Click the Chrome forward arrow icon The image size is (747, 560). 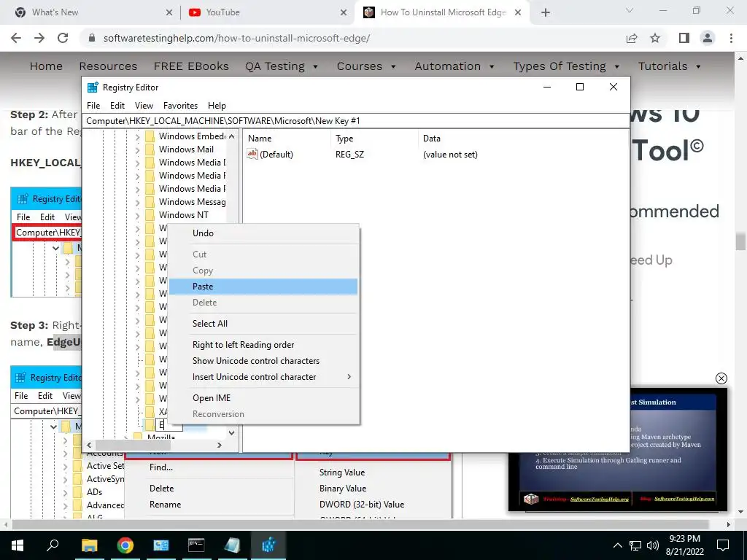click(x=39, y=38)
